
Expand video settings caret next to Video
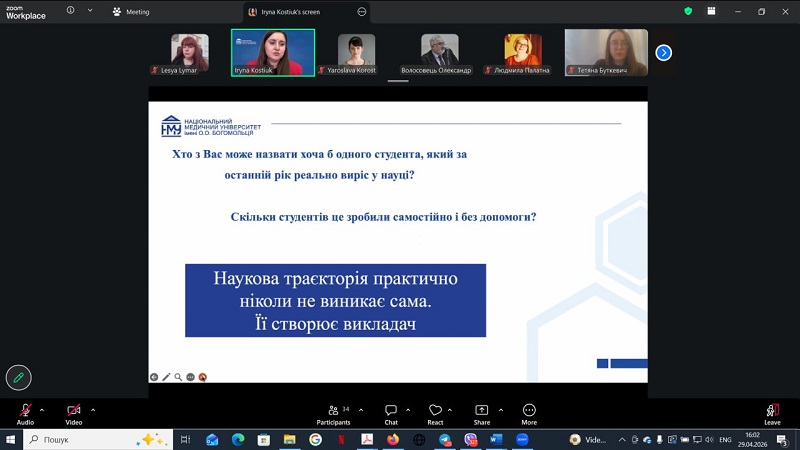pyautogui.click(x=93, y=410)
